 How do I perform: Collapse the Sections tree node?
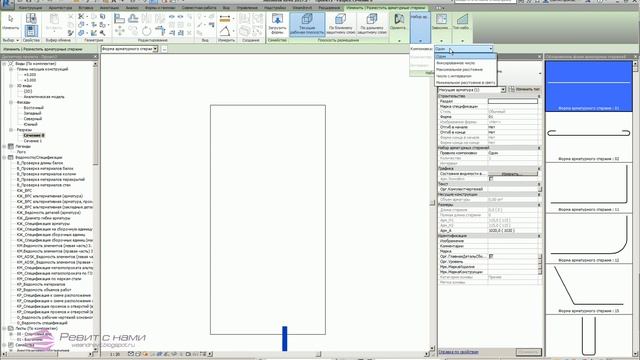[x=11, y=130]
